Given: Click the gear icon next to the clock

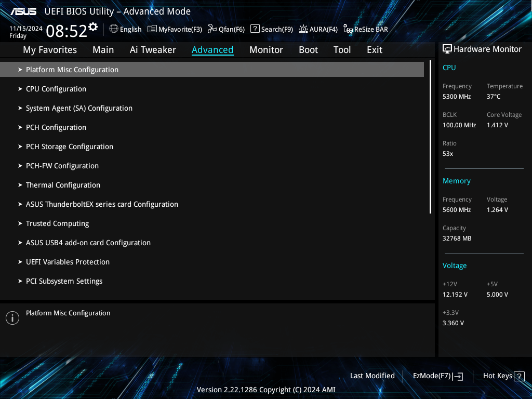Looking at the screenshot, I should [x=93, y=27].
